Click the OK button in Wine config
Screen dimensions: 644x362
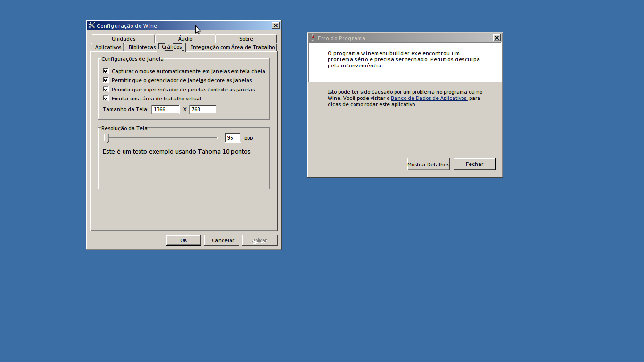point(183,240)
